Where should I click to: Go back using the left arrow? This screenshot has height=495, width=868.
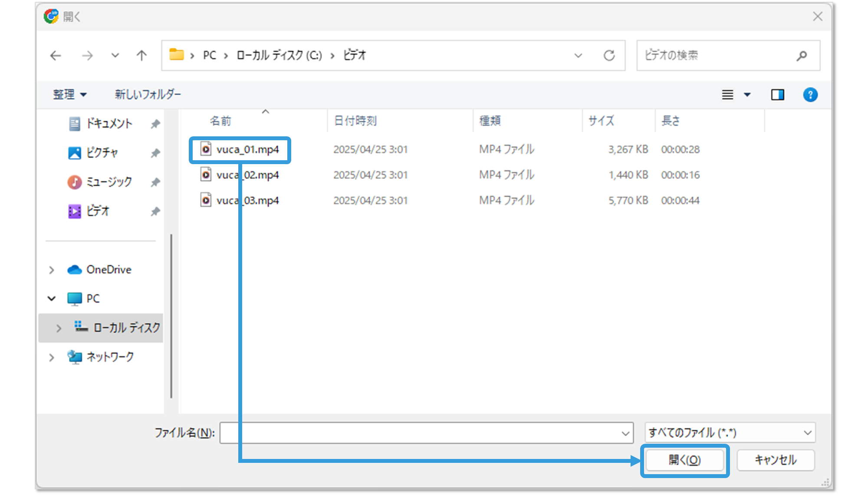pos(56,56)
